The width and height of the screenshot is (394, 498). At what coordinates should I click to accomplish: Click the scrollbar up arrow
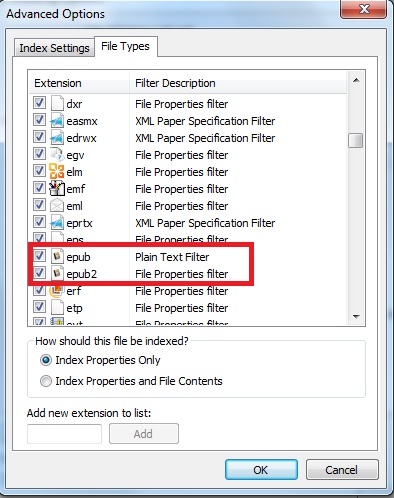[x=356, y=80]
